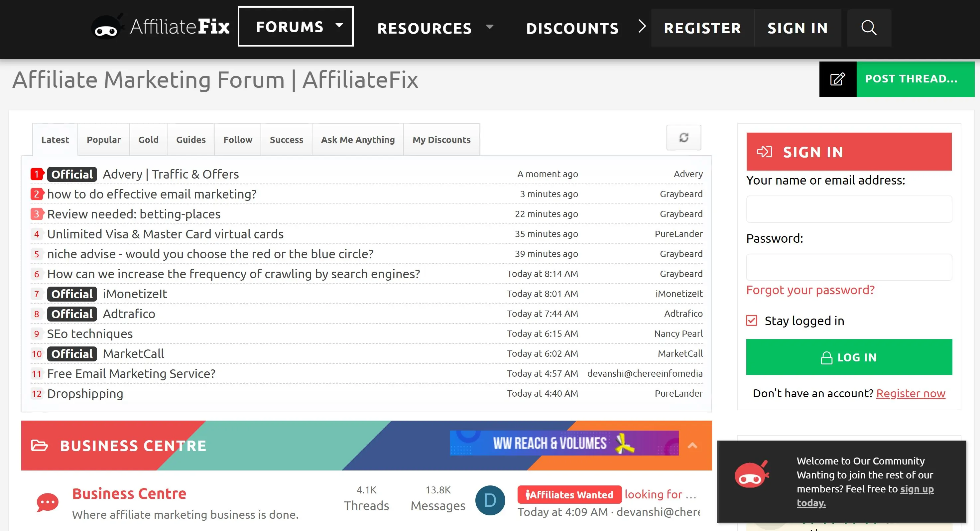Click the refresh latest threads icon
980x531 pixels.
pos(684,137)
